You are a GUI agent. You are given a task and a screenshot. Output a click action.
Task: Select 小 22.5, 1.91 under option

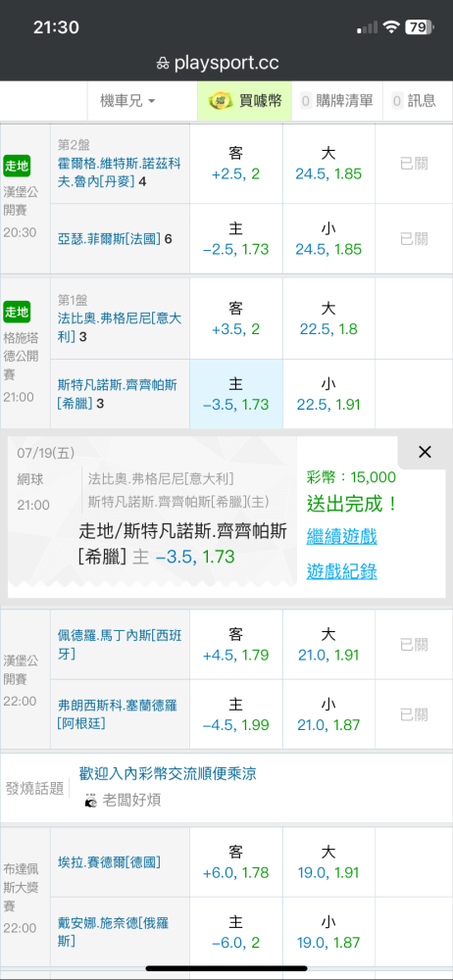[x=328, y=394]
